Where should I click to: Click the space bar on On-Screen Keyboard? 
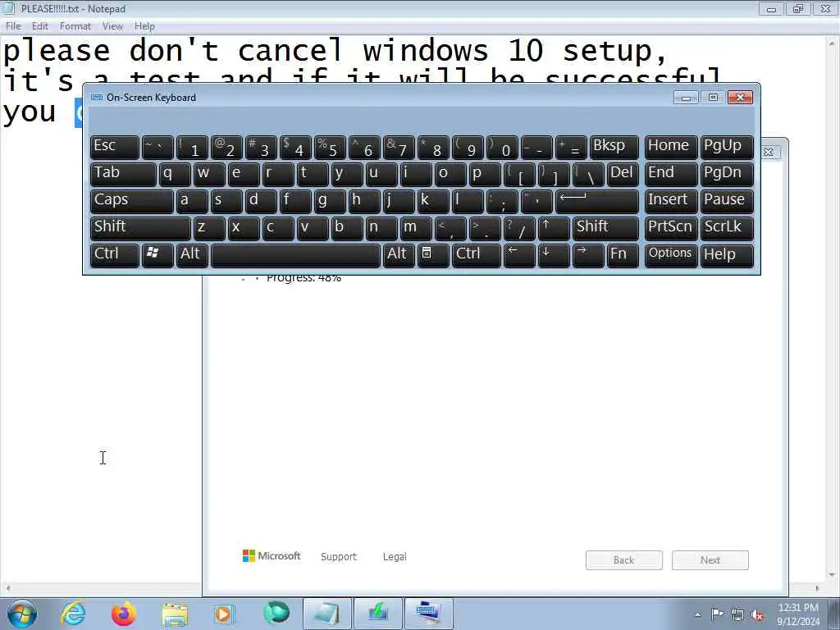click(295, 254)
